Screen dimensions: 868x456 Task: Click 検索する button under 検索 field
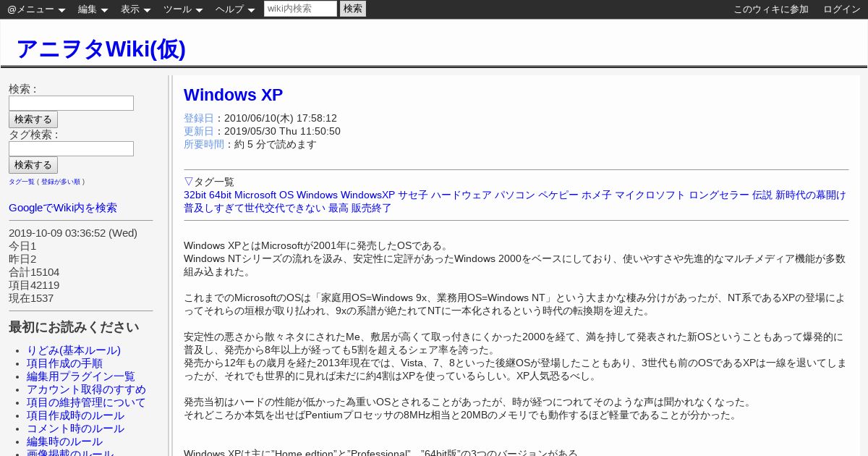click(x=33, y=119)
